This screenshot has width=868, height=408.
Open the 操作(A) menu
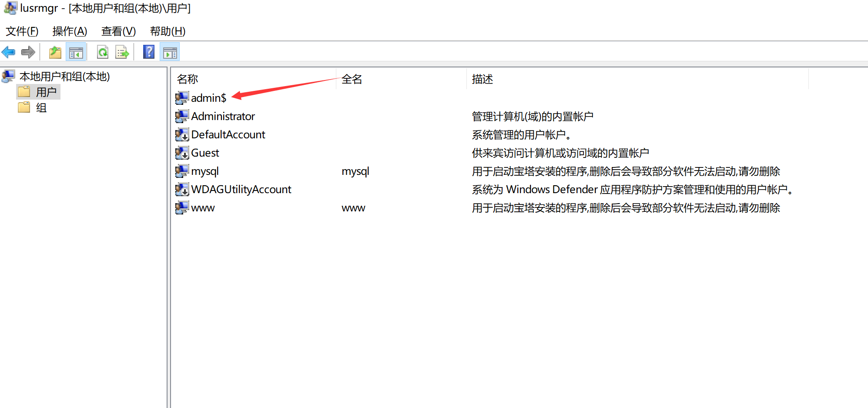[70, 31]
